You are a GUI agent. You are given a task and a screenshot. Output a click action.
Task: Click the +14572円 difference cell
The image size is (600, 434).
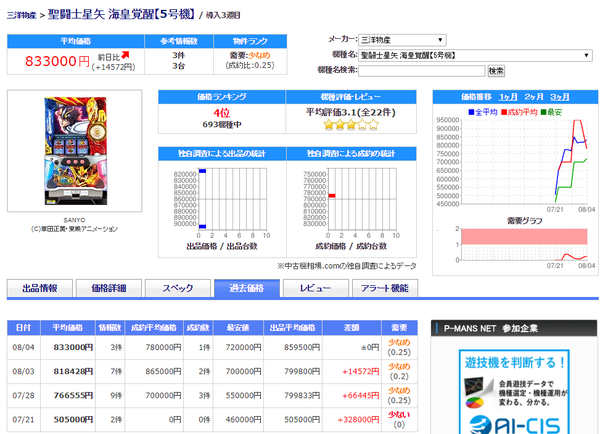click(352, 371)
